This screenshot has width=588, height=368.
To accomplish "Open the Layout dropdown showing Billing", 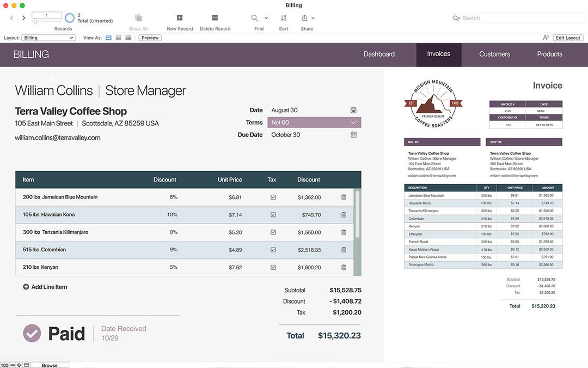I will 48,38.
